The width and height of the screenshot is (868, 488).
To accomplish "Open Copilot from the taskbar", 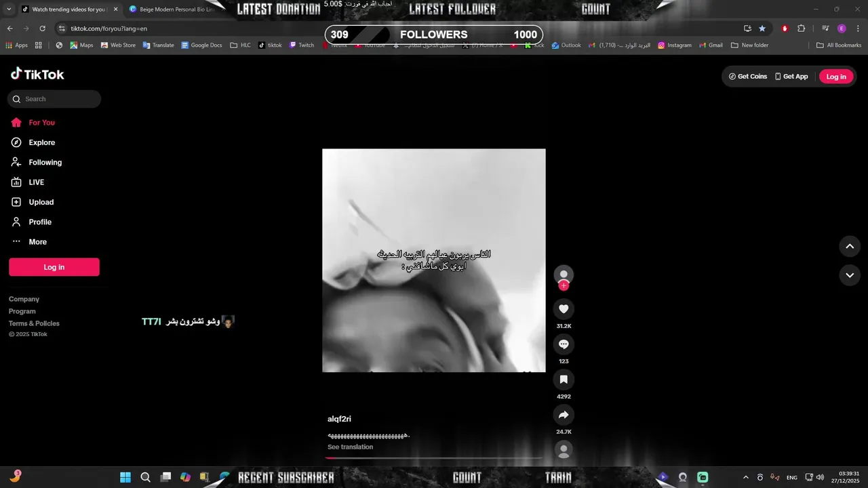I will [x=185, y=477].
